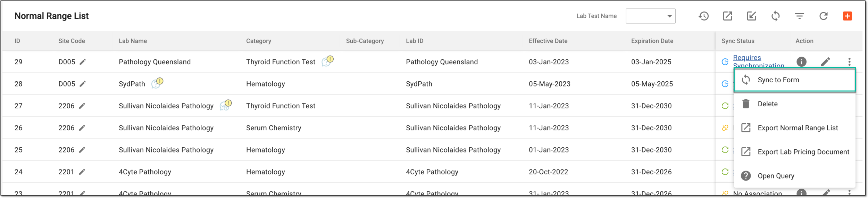Open comment alert icon next to SydPath
The height and width of the screenshot is (198, 868).
point(157,83)
